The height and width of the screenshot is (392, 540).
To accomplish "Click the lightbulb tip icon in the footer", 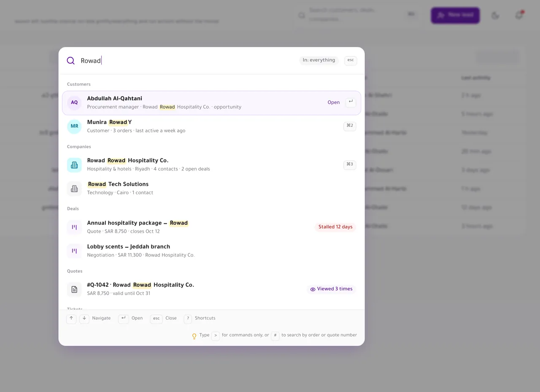I will [194, 336].
